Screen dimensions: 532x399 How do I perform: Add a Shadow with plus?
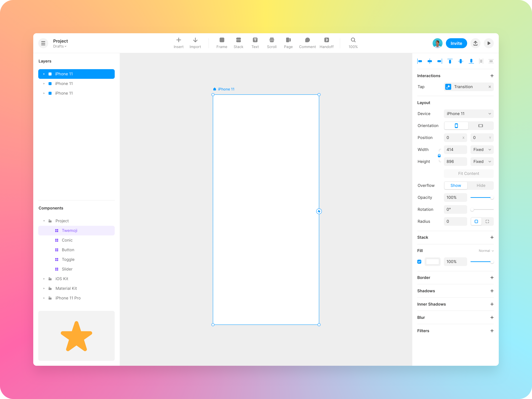coord(492,291)
